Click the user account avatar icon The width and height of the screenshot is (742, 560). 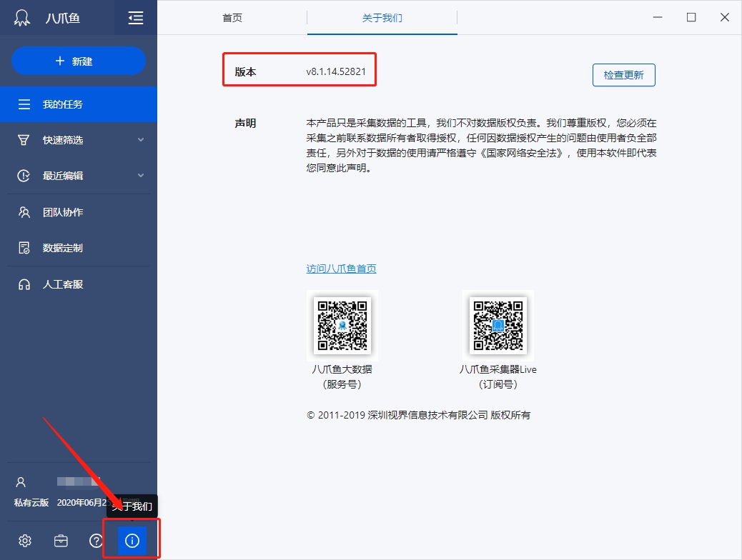tap(21, 482)
